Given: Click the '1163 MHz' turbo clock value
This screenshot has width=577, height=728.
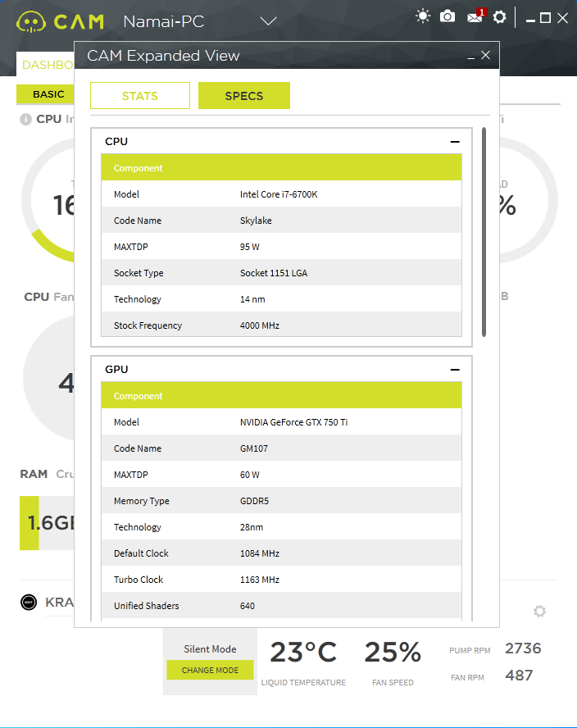Looking at the screenshot, I should coord(260,580).
